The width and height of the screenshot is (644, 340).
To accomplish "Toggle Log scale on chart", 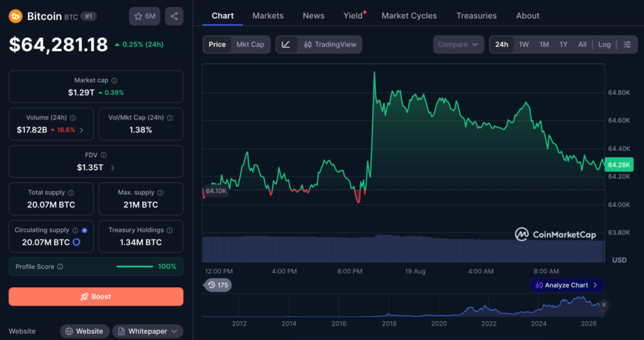I will 604,45.
